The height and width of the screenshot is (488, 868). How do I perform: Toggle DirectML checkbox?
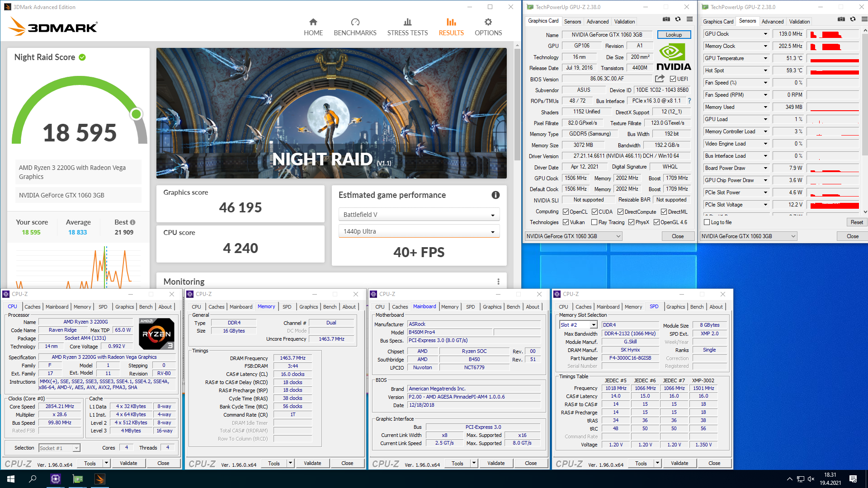pos(664,212)
